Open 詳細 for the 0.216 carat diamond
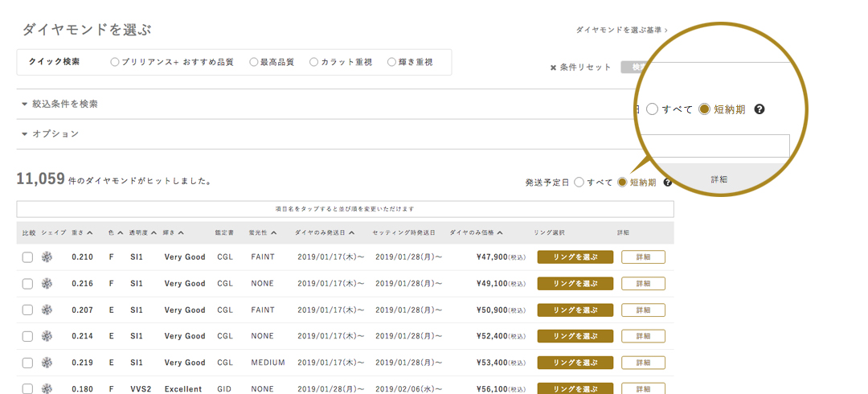This screenshot has width=868, height=394. 643,284
